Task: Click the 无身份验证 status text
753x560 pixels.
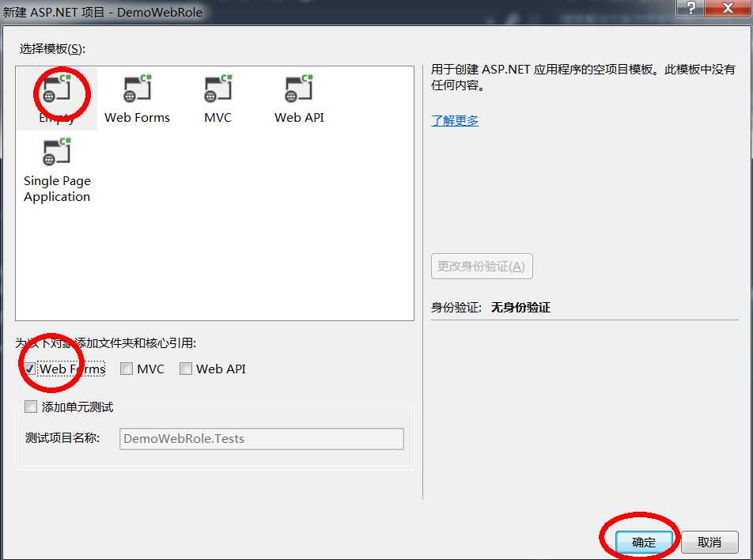Action: click(520, 308)
